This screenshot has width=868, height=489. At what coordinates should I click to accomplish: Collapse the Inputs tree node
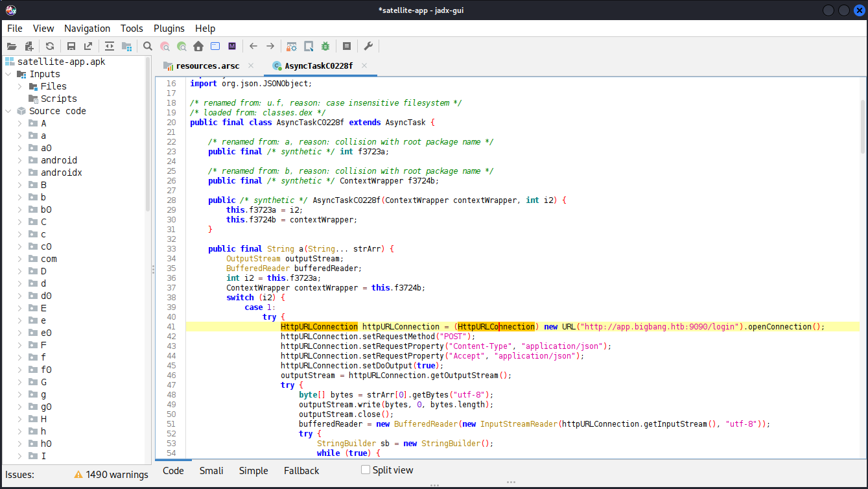point(8,74)
